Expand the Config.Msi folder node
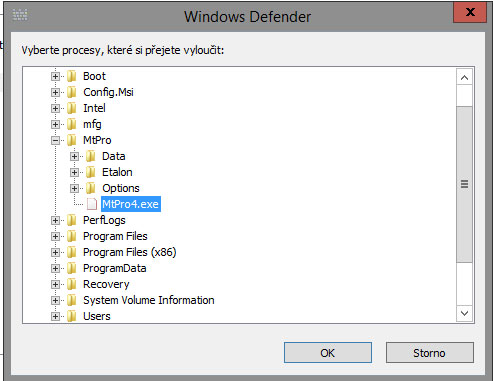Image resolution: width=493 pixels, height=381 pixels. click(55, 93)
